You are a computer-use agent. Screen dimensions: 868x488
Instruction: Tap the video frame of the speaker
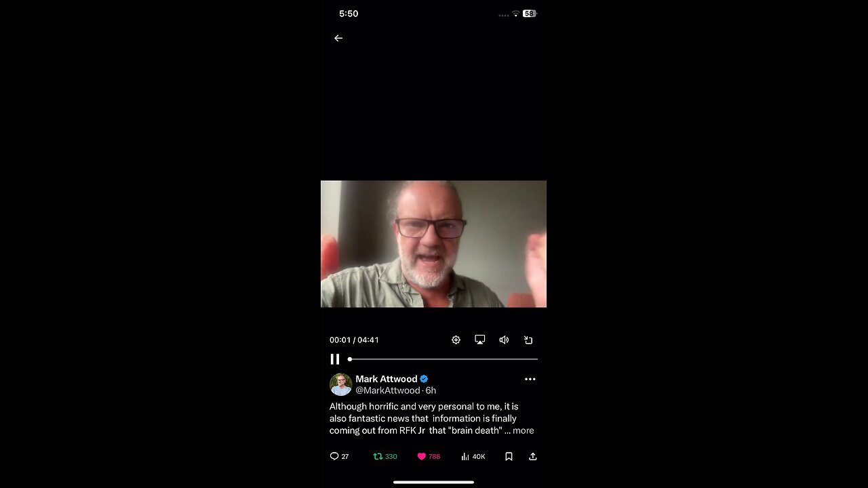[x=433, y=244]
